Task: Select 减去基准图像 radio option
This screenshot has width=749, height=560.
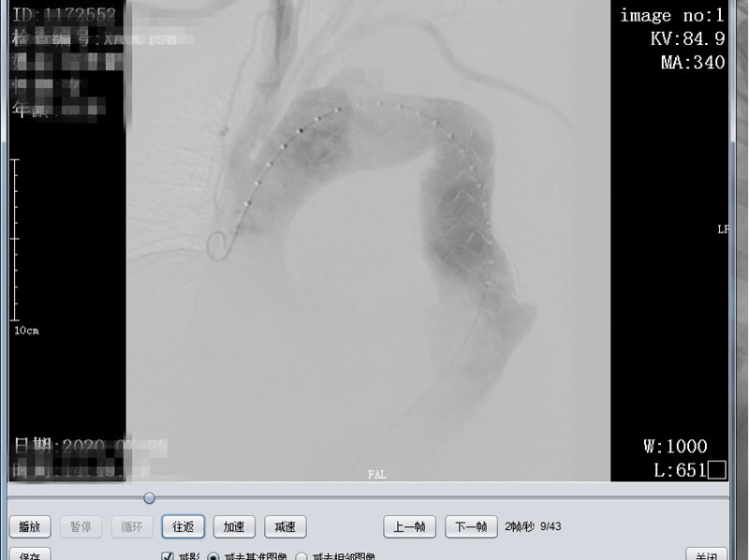Action: 213,556
